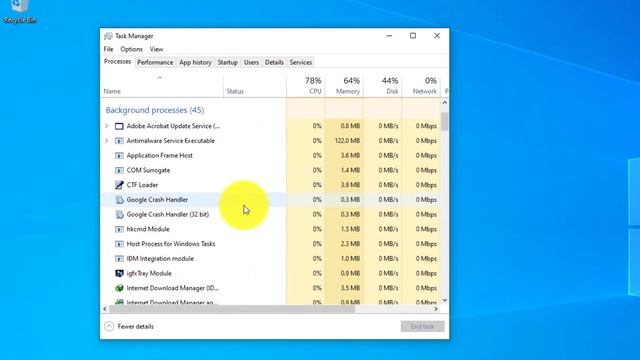This screenshot has height=360, width=640.
Task: Select the CTF Loader process name
Action: point(142,185)
